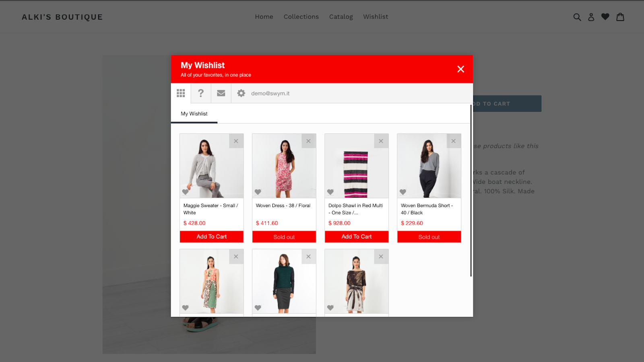Remove the floral patchwork dress item
The height and width of the screenshot is (362, 644).
tap(236, 257)
